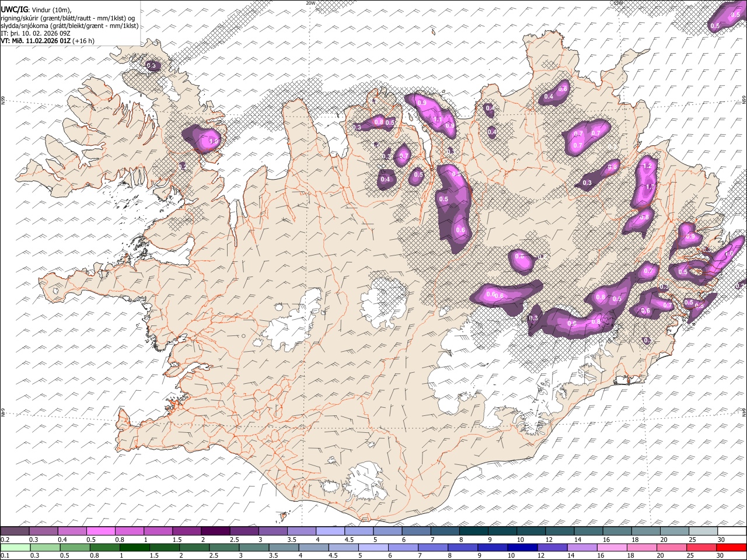Click the UWC/IG title label
The height and width of the screenshot is (560, 747).
coord(13,9)
